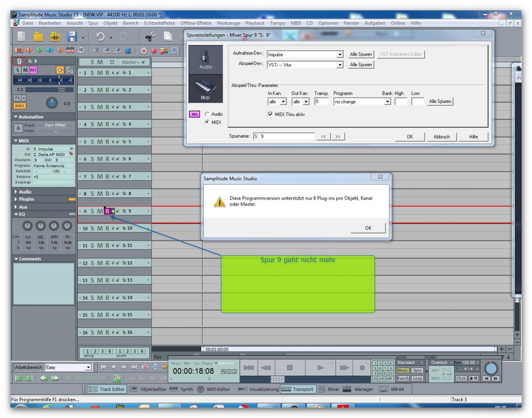Click the Spurname input field
This screenshot has width=532, height=418.
(284, 137)
